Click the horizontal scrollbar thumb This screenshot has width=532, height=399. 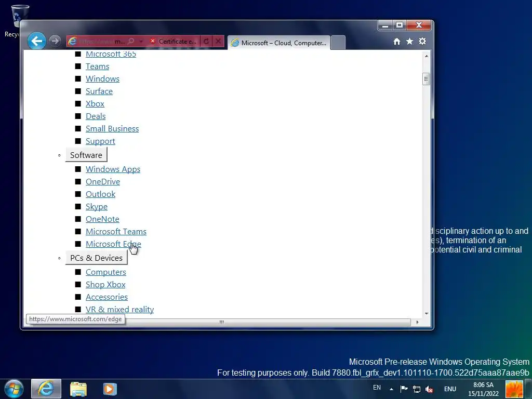click(221, 322)
